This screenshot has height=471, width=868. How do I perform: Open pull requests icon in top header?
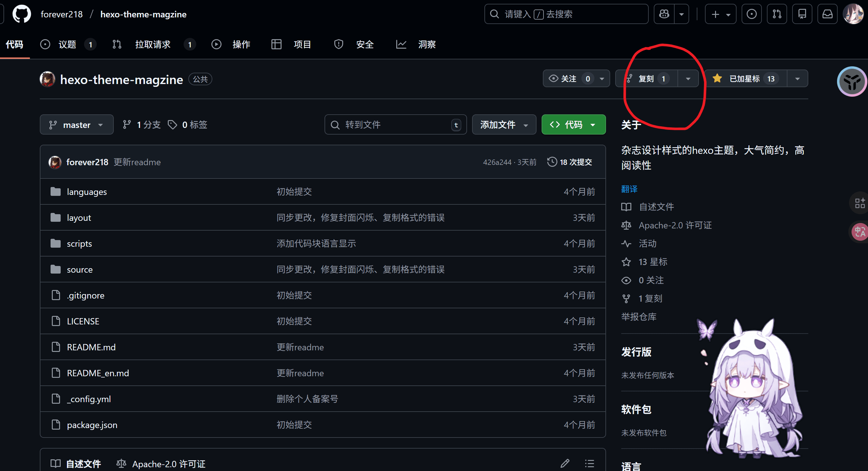[x=777, y=14]
